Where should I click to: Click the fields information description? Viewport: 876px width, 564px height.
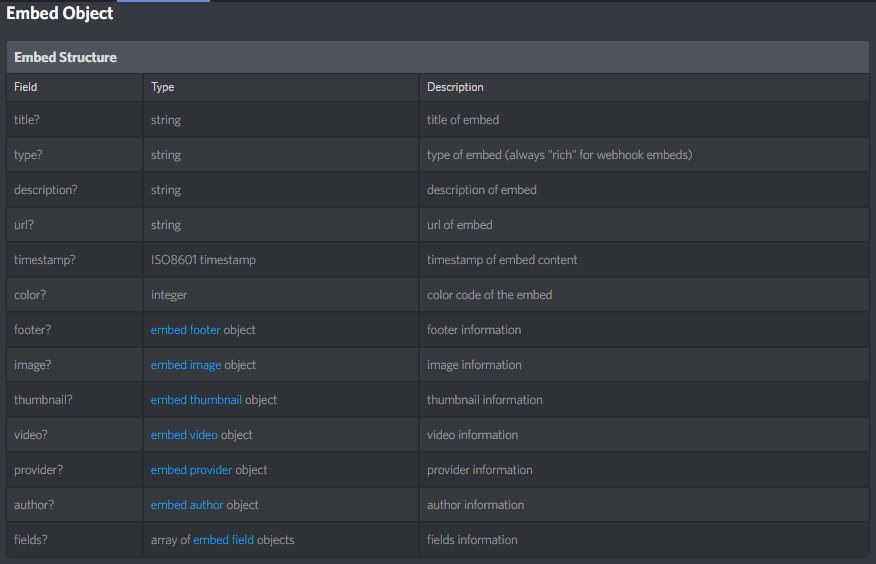[472, 540]
